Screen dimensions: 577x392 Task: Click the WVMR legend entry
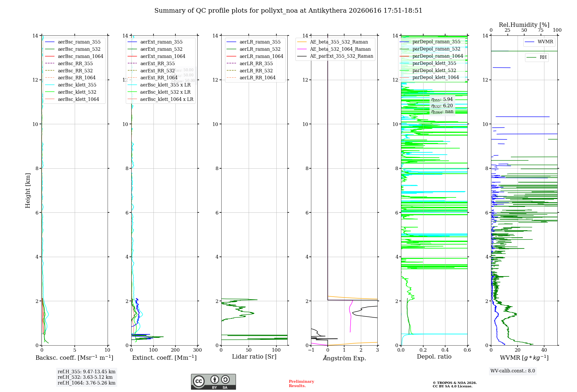[x=539, y=42]
